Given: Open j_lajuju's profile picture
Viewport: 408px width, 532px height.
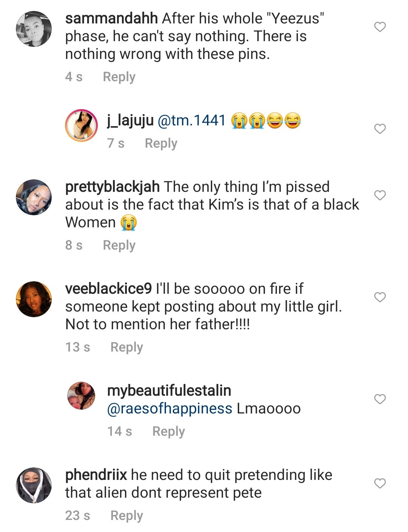Looking at the screenshot, I should [82, 125].
